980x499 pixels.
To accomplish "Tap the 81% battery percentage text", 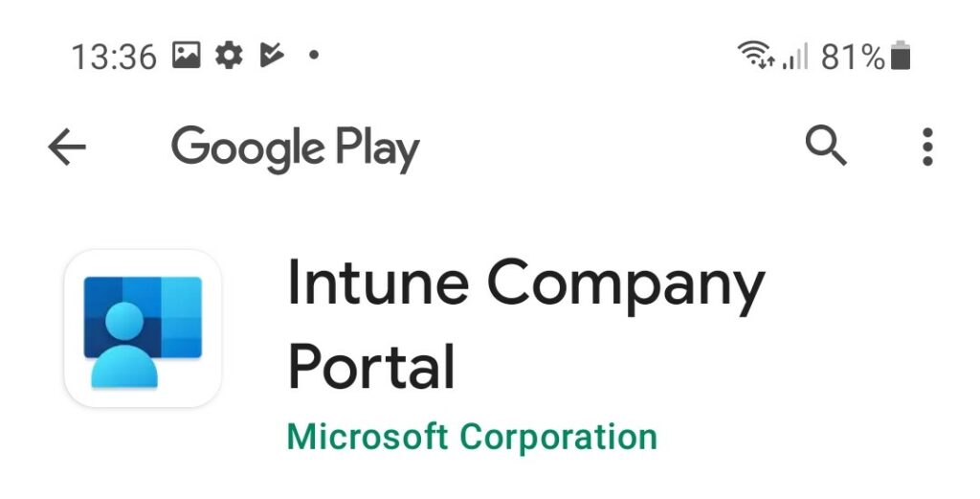I will coord(853,57).
